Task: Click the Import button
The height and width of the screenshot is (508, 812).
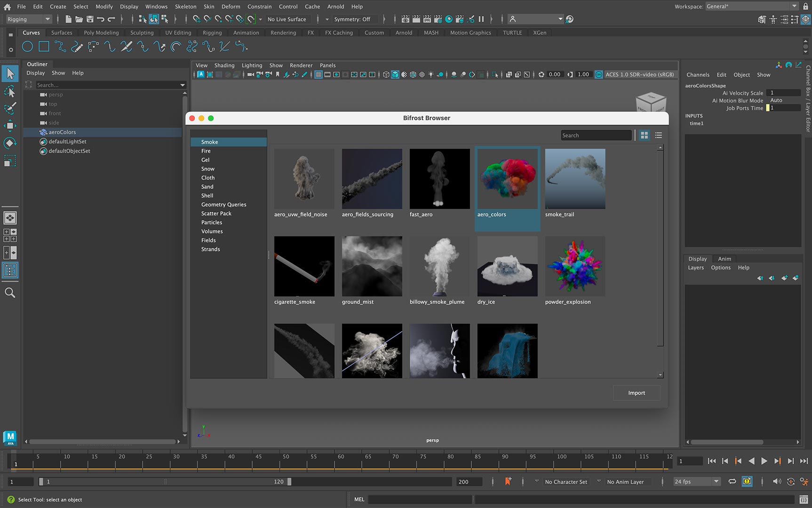Action: 636,393
